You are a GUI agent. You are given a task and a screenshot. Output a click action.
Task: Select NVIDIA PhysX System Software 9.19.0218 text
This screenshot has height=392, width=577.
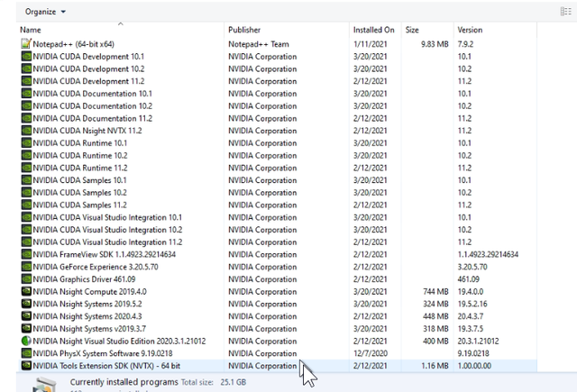click(x=103, y=353)
